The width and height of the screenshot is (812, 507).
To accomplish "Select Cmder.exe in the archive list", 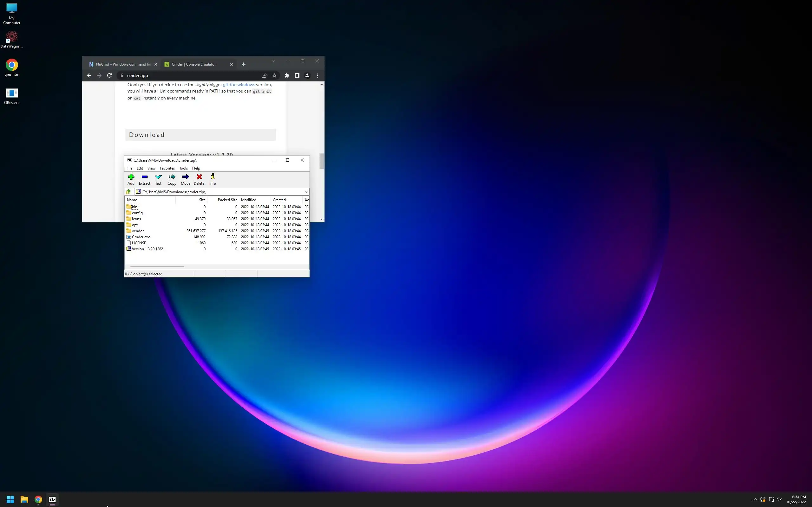I will [x=141, y=237].
